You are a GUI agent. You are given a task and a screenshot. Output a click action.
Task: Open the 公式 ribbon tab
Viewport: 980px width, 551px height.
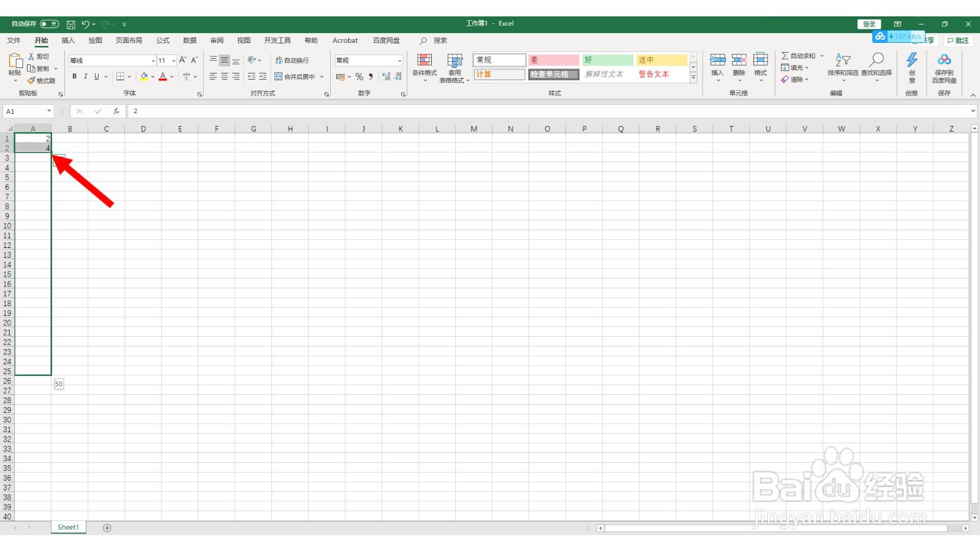pyautogui.click(x=163, y=40)
